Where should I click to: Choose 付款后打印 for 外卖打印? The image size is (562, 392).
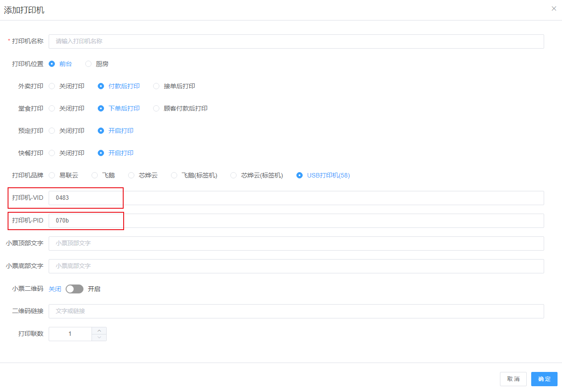(119, 86)
